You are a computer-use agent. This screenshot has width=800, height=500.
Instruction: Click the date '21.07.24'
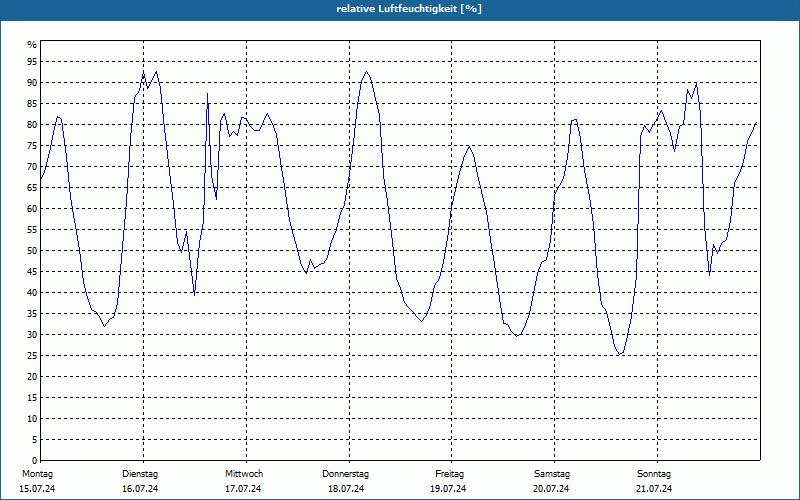[654, 489]
